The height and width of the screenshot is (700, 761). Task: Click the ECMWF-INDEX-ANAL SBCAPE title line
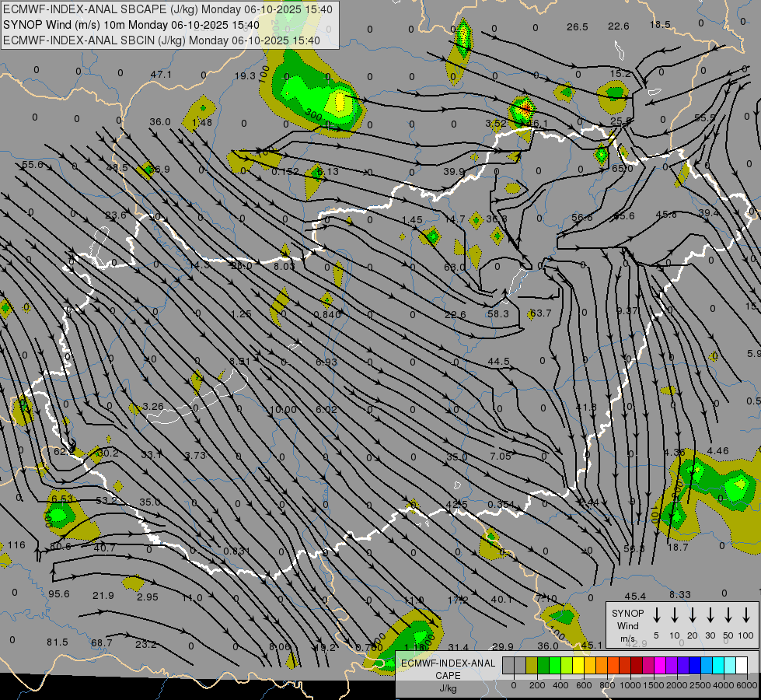pos(168,9)
